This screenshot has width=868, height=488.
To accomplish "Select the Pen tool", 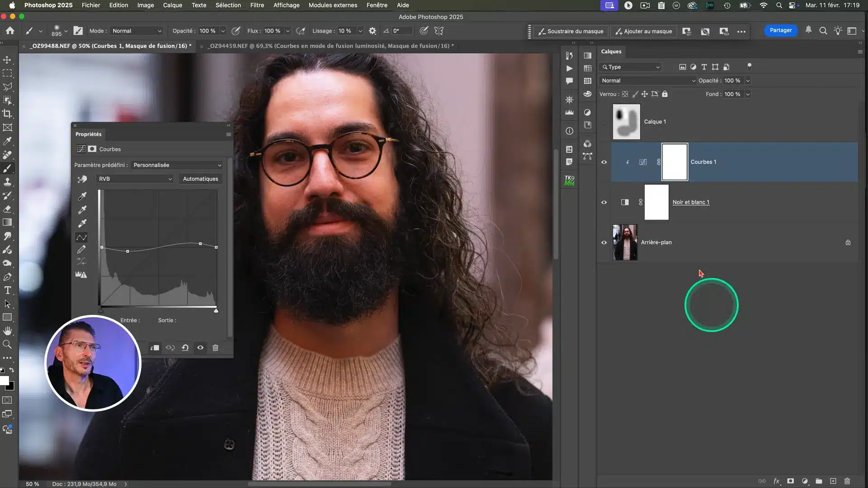I will tap(7, 277).
